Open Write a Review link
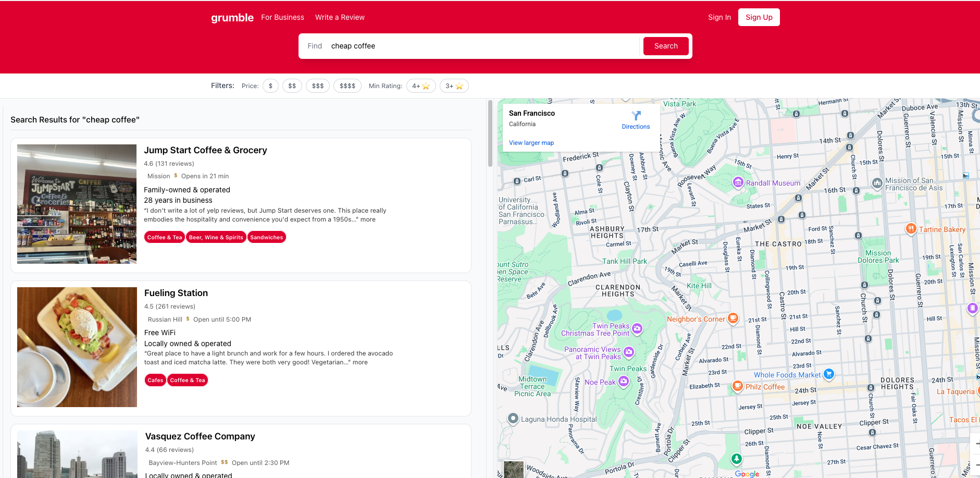This screenshot has height=478, width=980. [340, 17]
